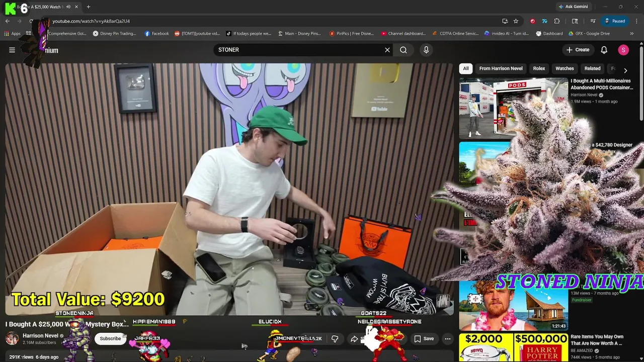This screenshot has width=644, height=362.
Task: Open the YouTube hamburger guide menu
Action: (x=12, y=50)
